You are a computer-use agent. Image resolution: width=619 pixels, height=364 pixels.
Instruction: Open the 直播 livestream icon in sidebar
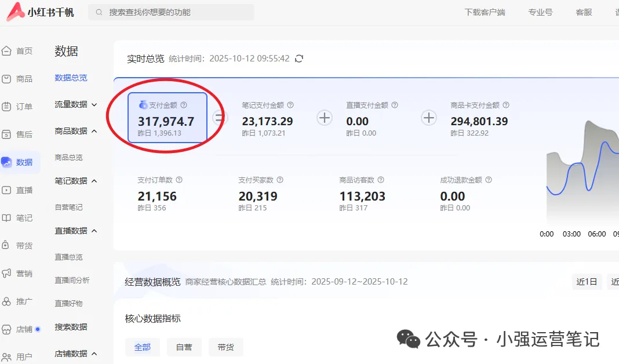(x=7, y=190)
